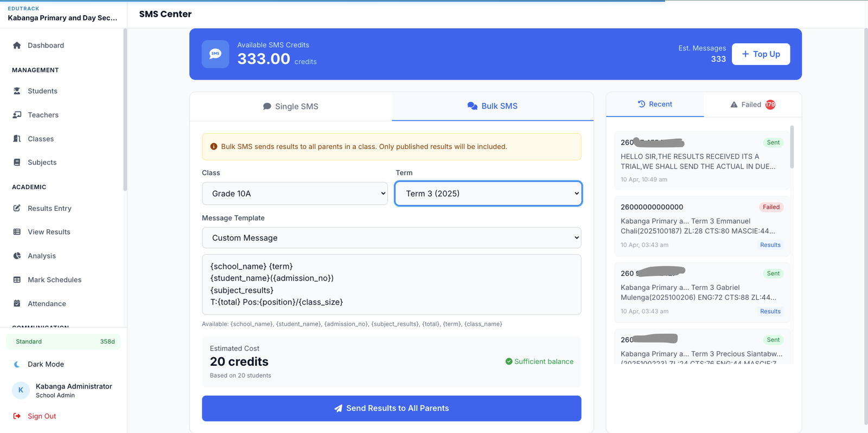Screen dimensions: 868x433
Task: Click the SMS credits chat bubble icon
Action: point(215,54)
